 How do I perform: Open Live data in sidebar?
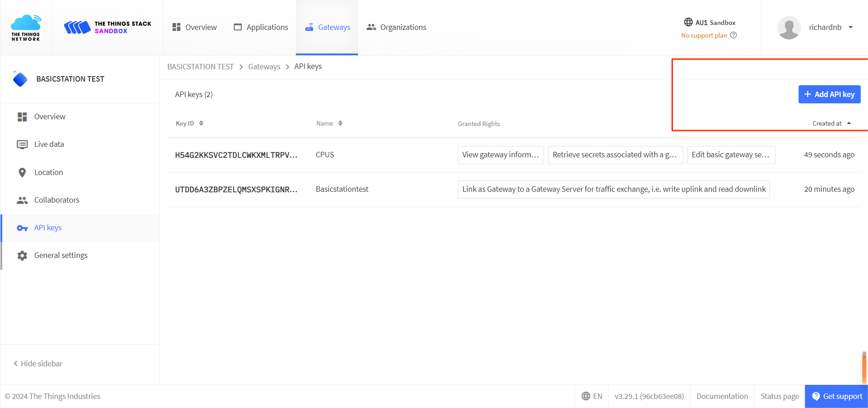(x=49, y=144)
